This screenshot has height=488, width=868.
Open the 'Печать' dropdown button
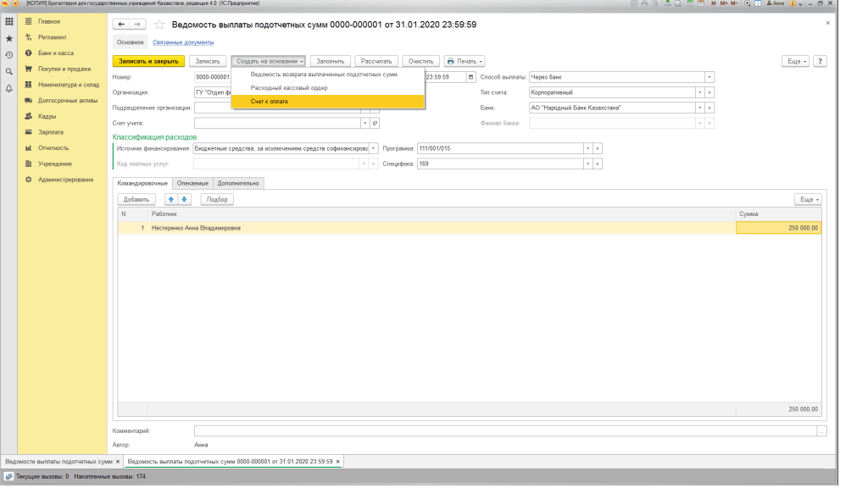pyautogui.click(x=465, y=61)
